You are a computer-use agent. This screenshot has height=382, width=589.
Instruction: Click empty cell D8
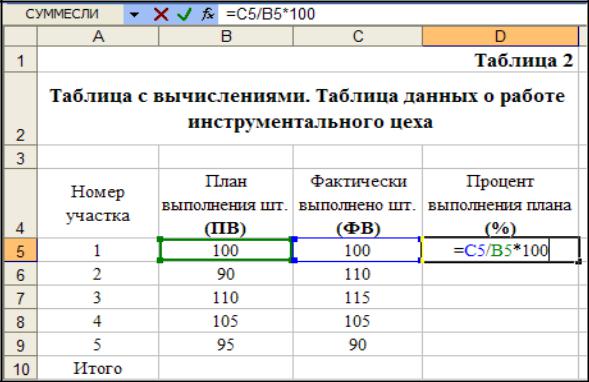point(500,321)
